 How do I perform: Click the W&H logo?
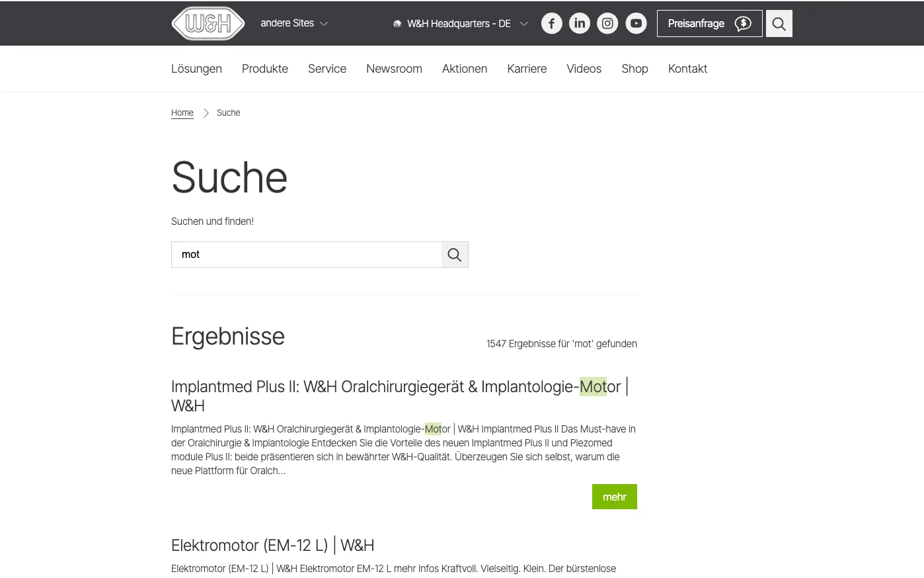208,24
